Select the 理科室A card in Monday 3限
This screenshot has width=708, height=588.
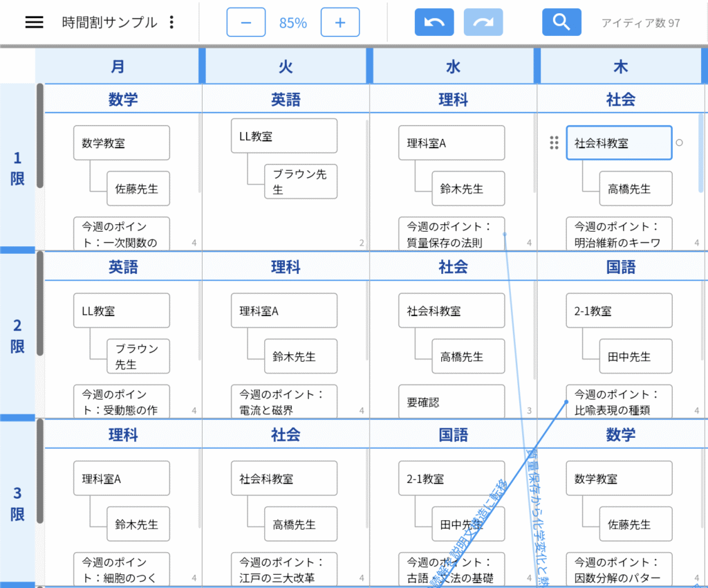coord(122,478)
